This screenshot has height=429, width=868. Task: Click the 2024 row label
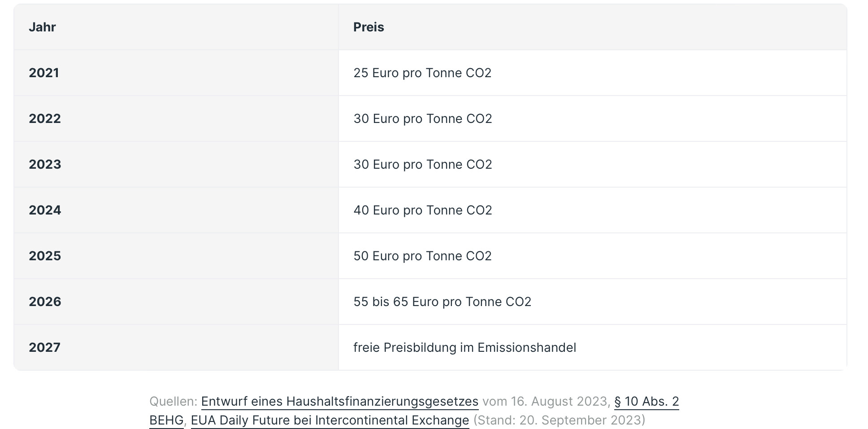(45, 210)
